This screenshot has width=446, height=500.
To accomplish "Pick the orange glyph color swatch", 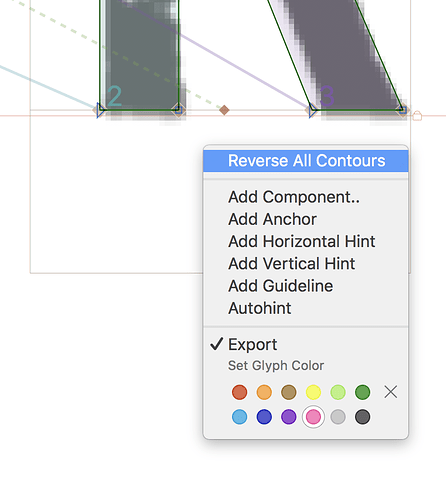I will click(x=264, y=392).
